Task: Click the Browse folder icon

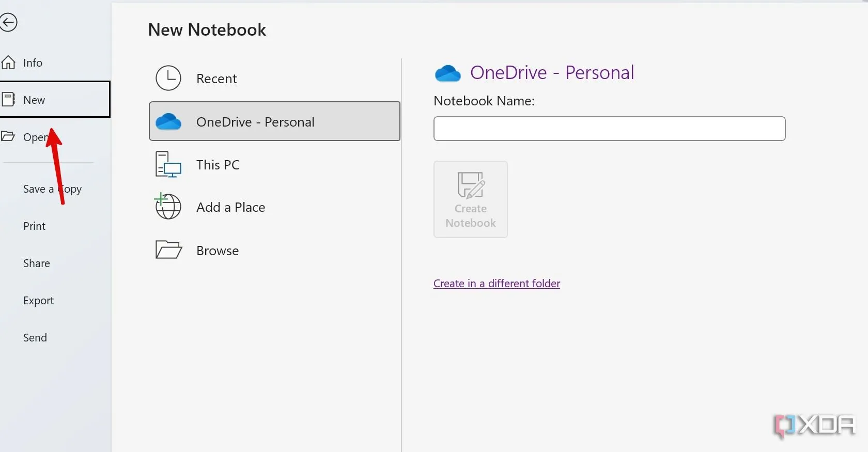Action: click(x=168, y=250)
